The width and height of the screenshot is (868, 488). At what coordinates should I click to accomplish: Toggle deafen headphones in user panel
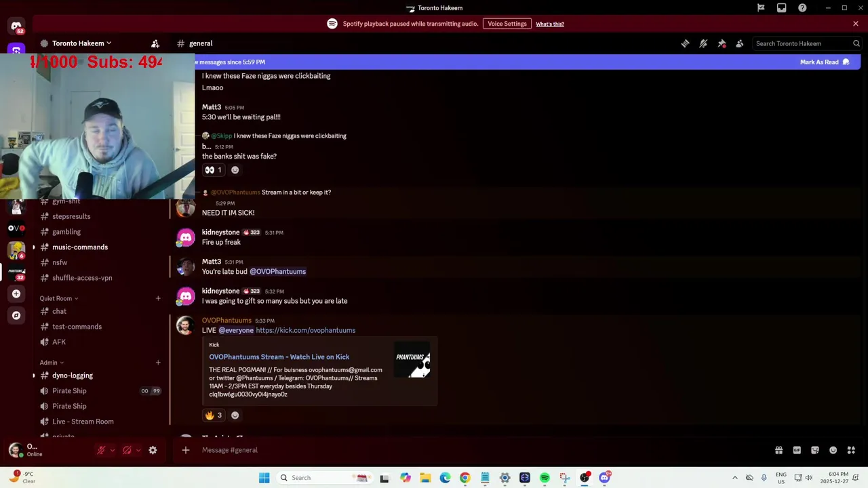point(127,450)
